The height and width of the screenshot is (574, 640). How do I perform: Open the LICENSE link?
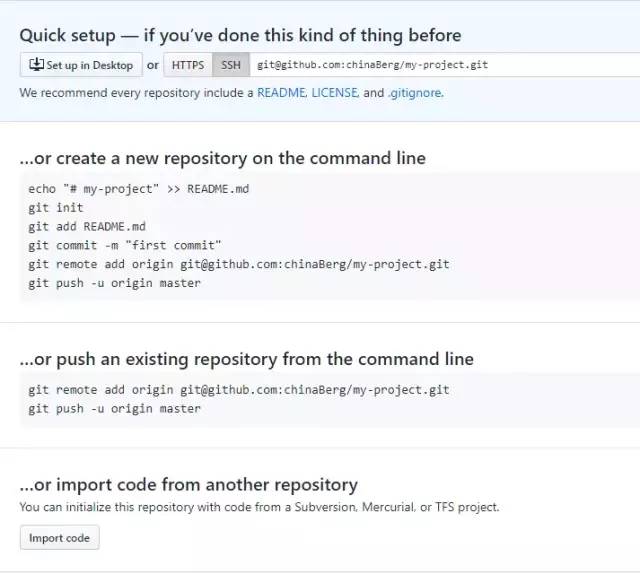tap(335, 93)
